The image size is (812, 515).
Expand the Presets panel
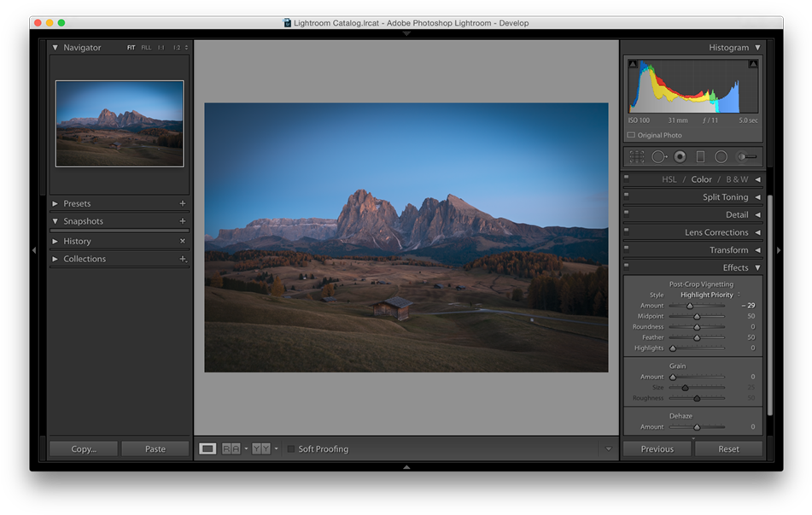(55, 203)
